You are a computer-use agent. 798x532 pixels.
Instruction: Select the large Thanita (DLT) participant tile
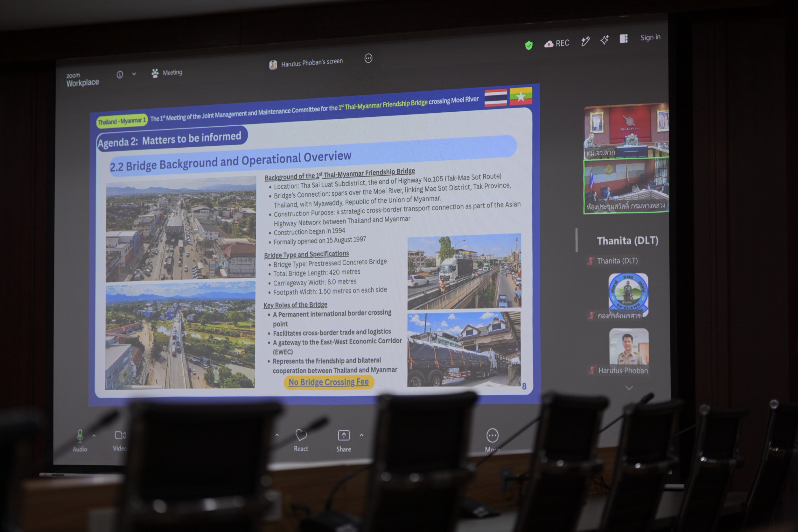click(628, 241)
